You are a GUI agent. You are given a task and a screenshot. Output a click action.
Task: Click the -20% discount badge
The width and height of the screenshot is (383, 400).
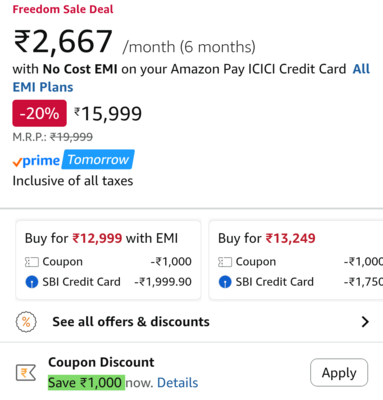[39, 113]
